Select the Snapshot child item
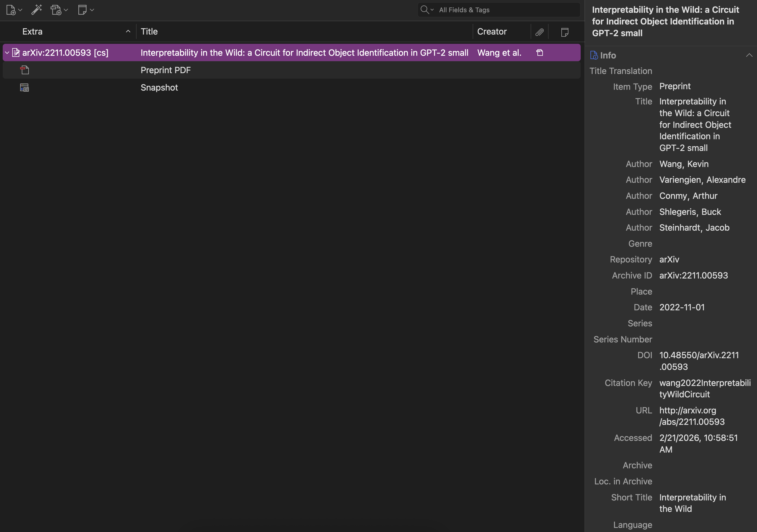Image resolution: width=757 pixels, height=532 pixels. [159, 87]
